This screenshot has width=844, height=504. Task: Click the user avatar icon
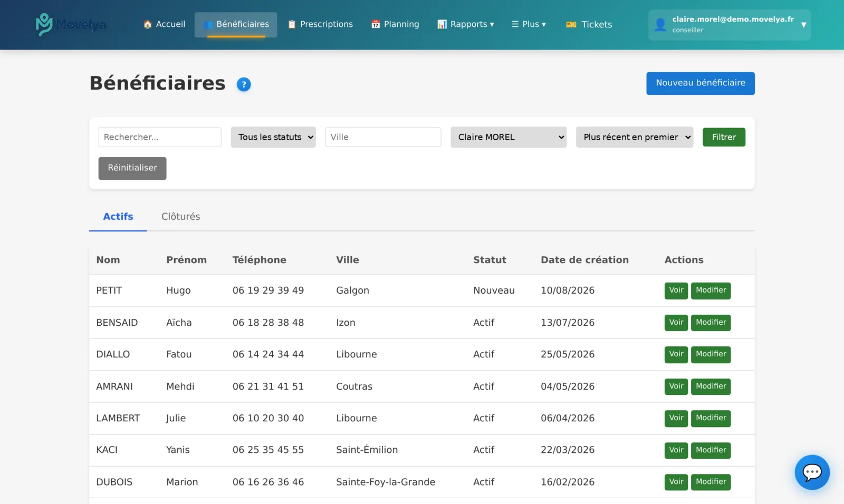click(660, 24)
